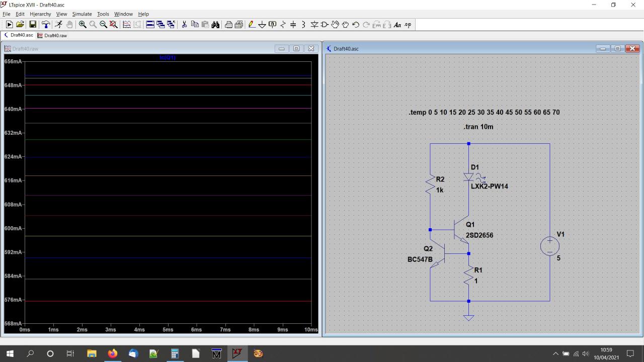The image size is (644, 362).
Task: Click the Control Panel hammer icon
Action: pyautogui.click(x=46, y=25)
